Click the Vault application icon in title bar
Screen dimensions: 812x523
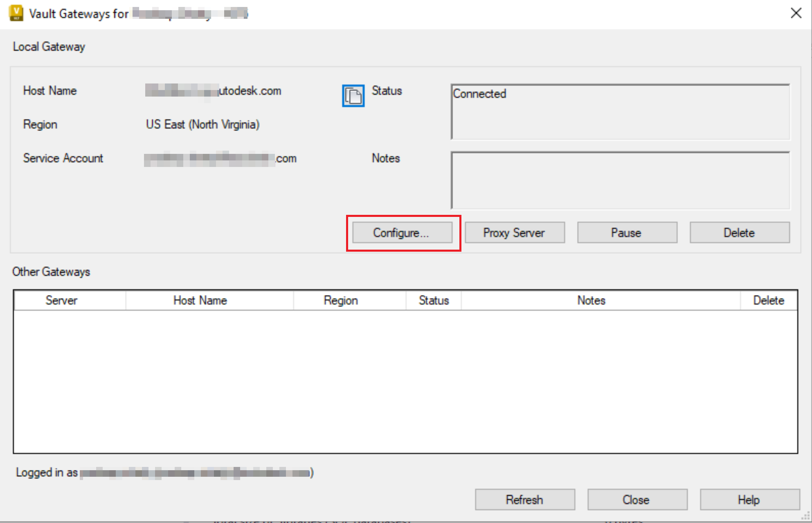click(x=15, y=13)
